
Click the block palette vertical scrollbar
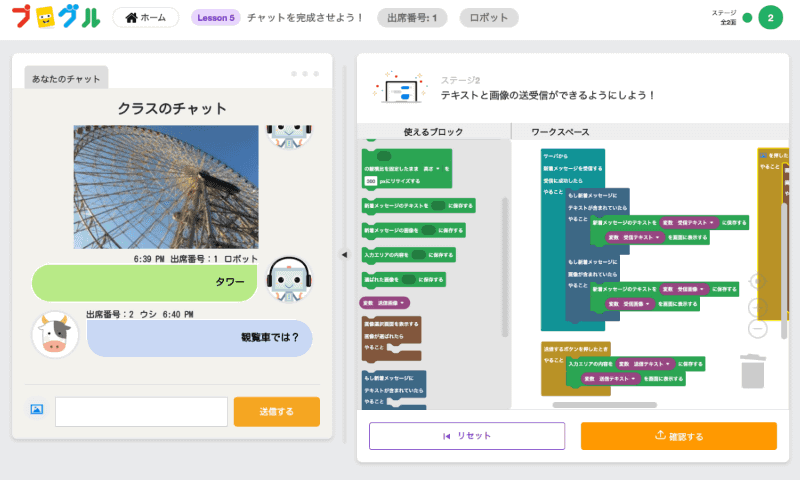pyautogui.click(x=505, y=267)
